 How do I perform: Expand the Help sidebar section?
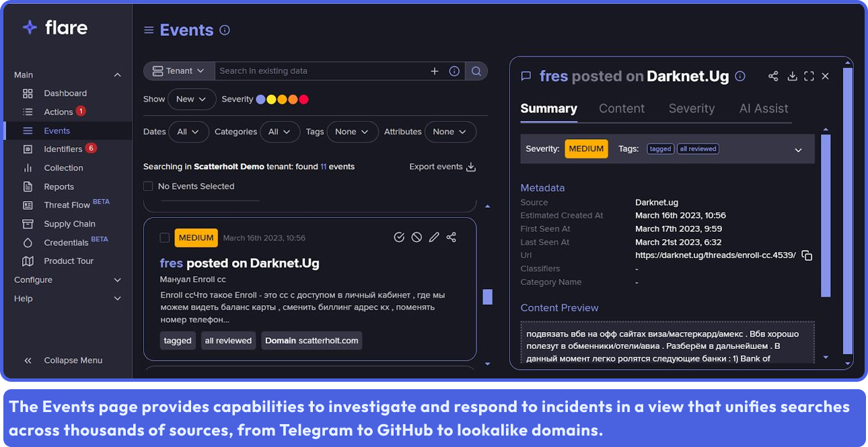(118, 298)
